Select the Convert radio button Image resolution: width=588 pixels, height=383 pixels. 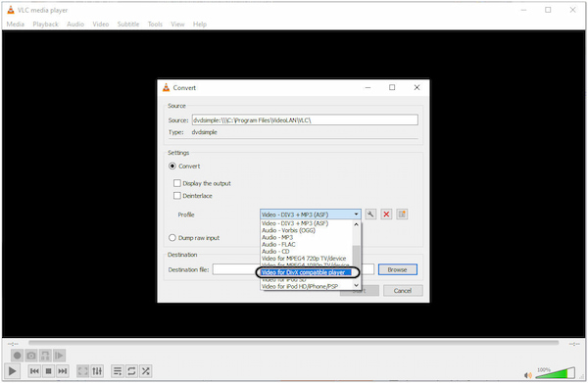[172, 166]
